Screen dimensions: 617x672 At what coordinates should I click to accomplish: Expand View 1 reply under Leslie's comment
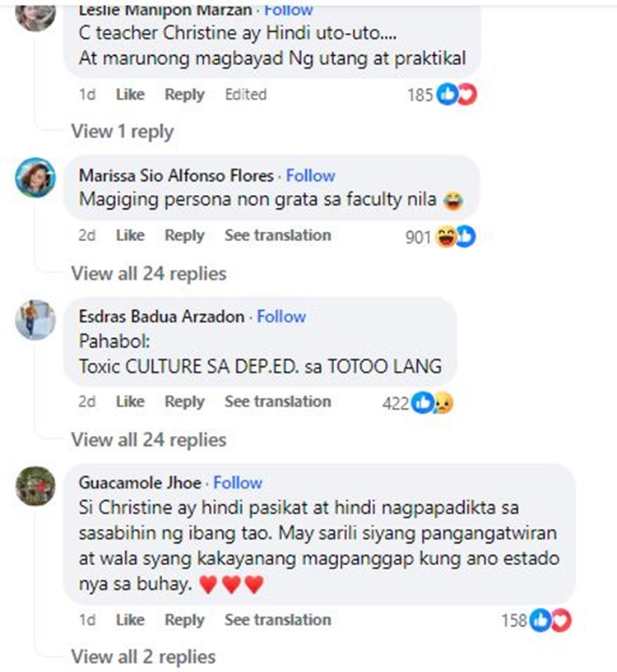[x=123, y=131]
